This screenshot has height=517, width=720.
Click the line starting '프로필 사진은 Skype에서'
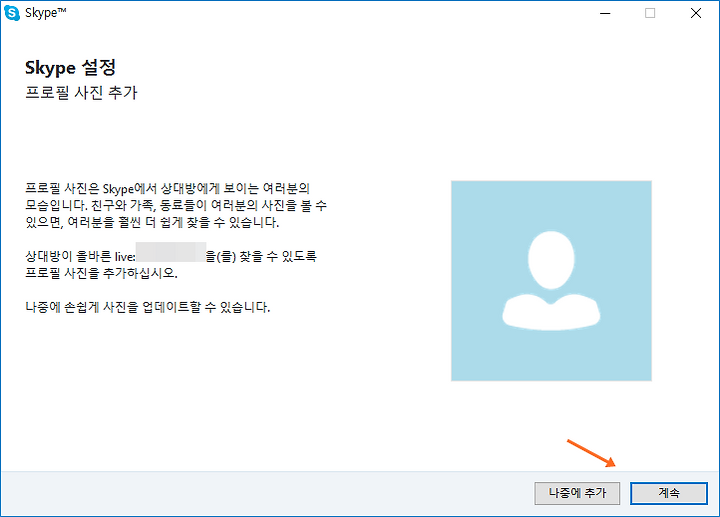[168, 188]
